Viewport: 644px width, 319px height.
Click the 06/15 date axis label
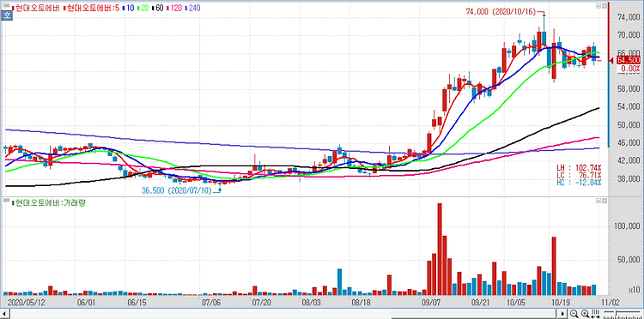click(x=137, y=303)
